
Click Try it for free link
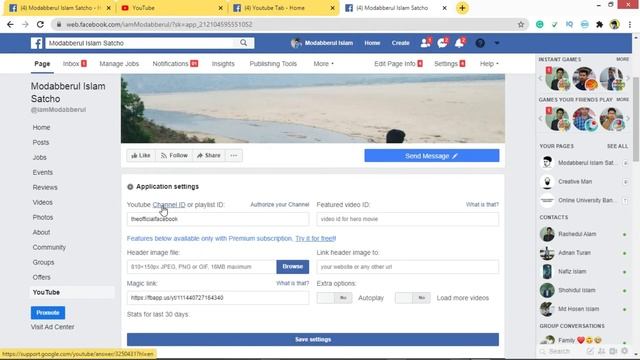(316, 238)
